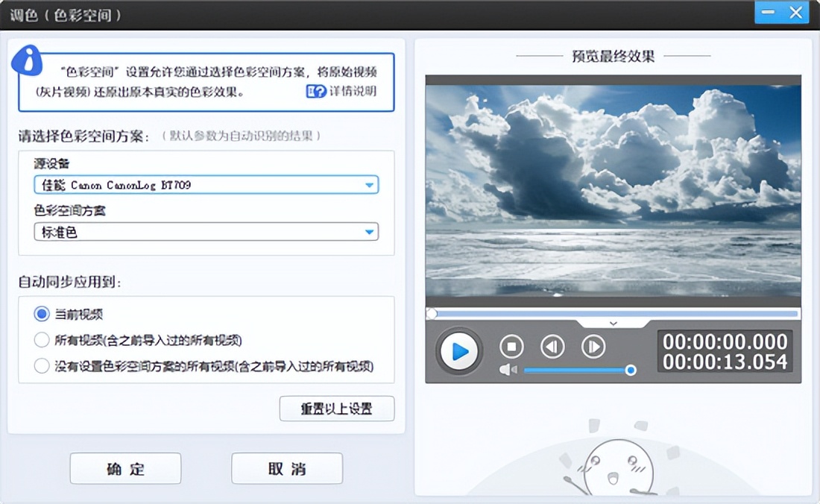Step forward one frame in preview

click(593, 346)
